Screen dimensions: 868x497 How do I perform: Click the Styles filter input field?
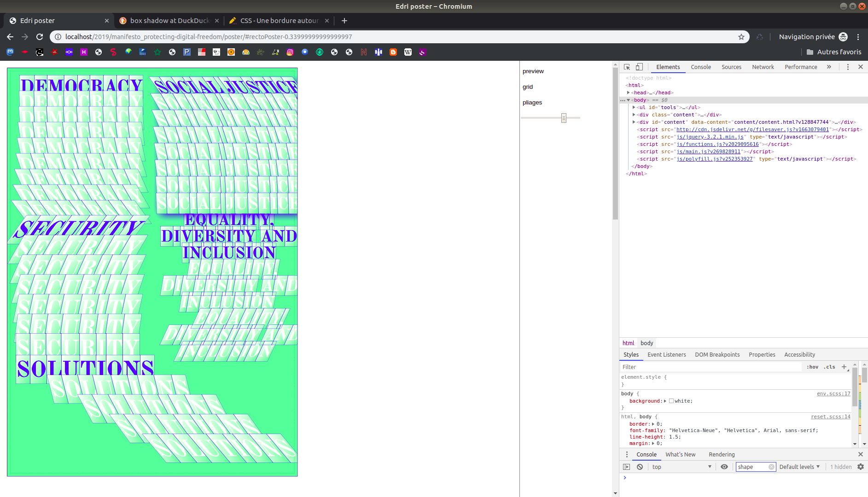tap(711, 367)
